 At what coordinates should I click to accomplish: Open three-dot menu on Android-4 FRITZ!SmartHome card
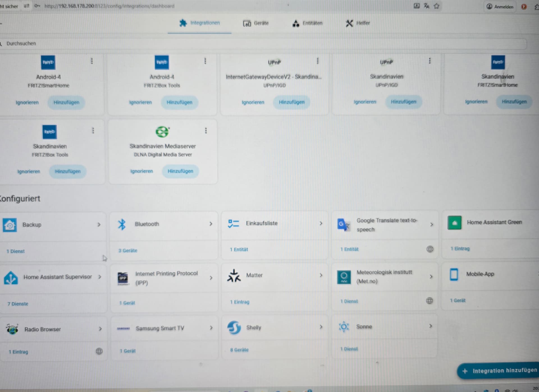pyautogui.click(x=92, y=61)
